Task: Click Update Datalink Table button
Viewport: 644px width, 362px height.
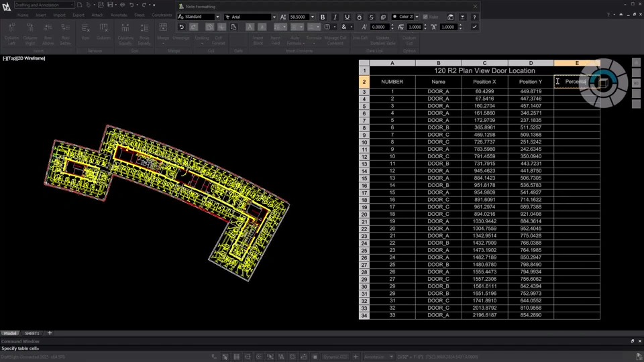Action: click(383, 40)
